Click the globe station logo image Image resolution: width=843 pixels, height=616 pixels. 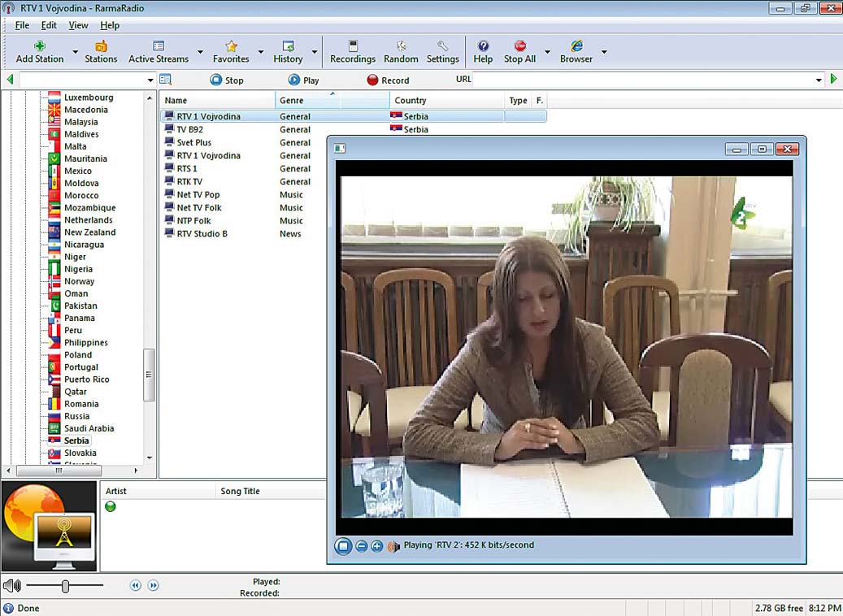(49, 527)
